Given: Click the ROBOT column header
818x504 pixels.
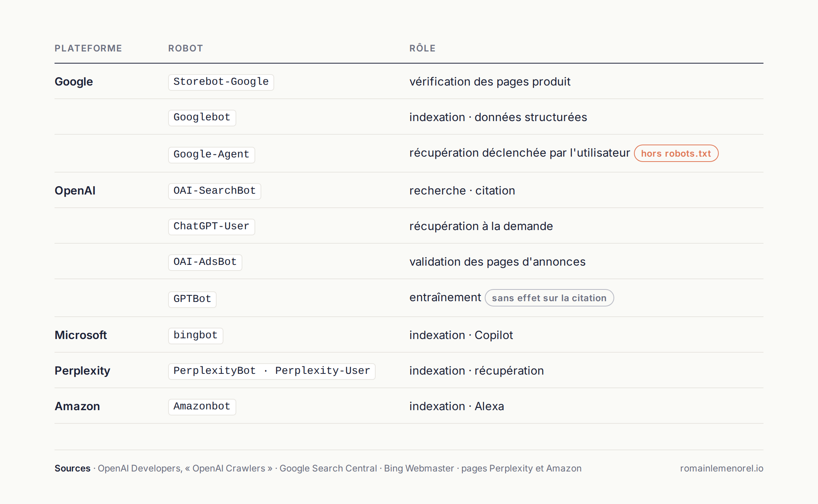Looking at the screenshot, I should tap(186, 48).
